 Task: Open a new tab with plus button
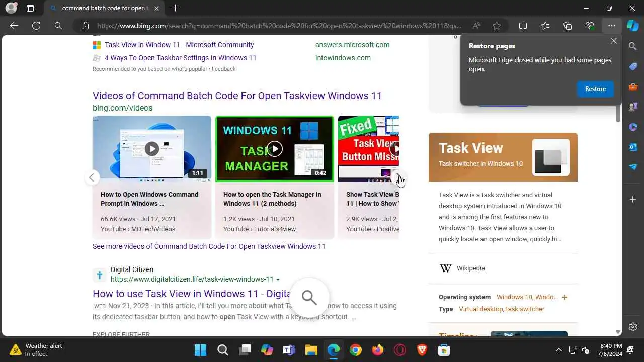175,8
